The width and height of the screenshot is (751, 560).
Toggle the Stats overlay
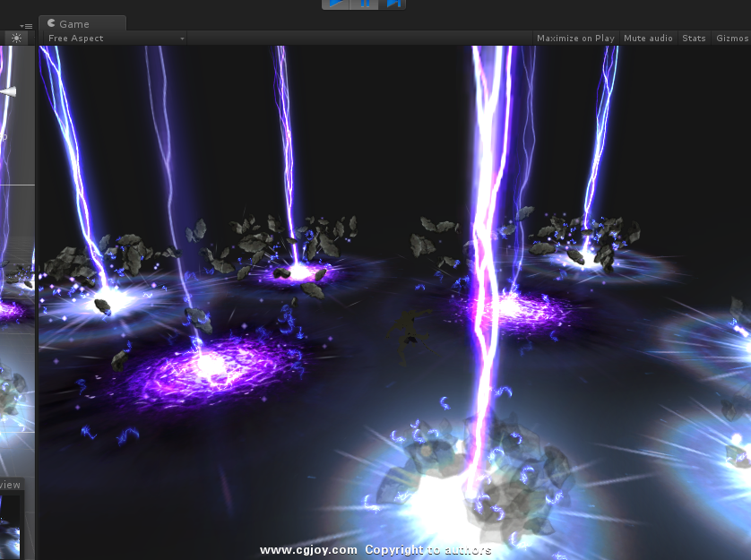click(694, 39)
